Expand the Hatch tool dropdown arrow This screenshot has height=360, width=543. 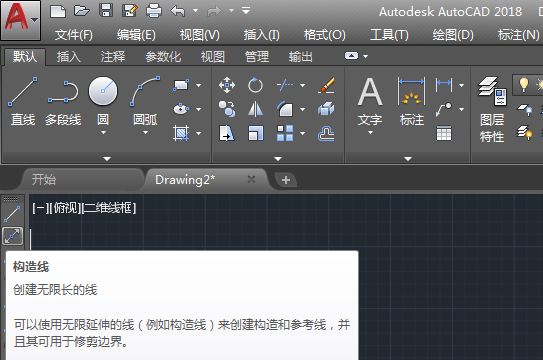pos(198,133)
